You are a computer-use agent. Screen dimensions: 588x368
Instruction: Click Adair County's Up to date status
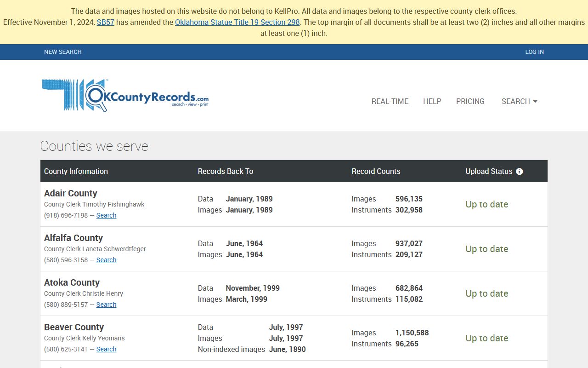487,204
